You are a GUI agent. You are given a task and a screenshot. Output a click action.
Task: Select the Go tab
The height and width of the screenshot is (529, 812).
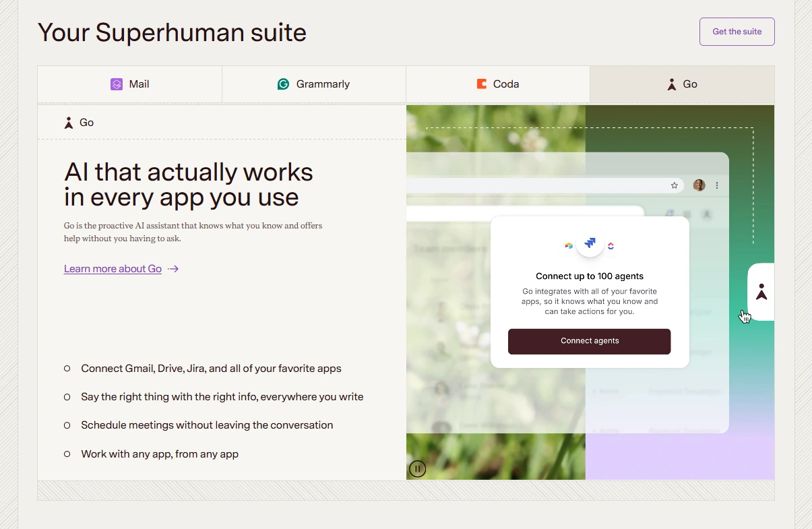pyautogui.click(x=682, y=84)
